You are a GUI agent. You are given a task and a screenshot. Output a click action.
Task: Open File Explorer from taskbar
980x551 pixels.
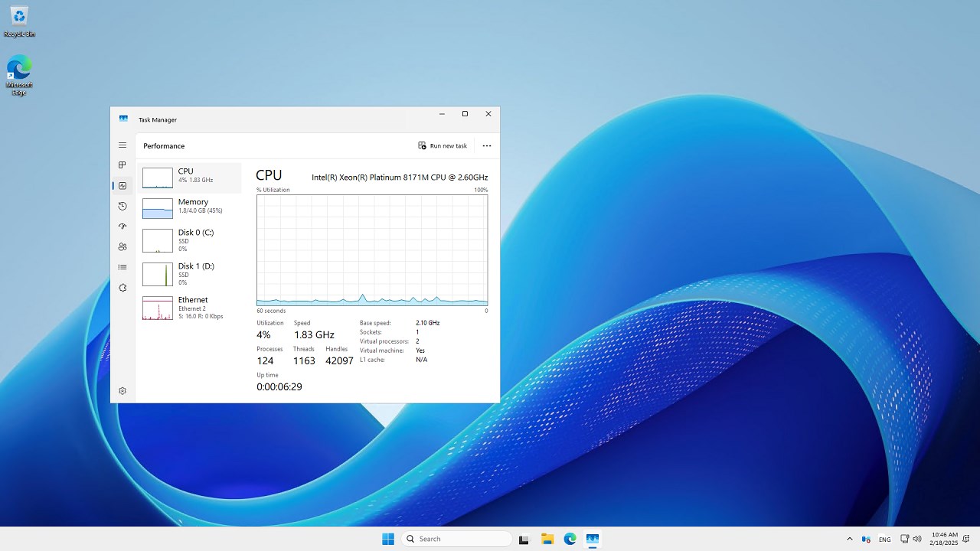click(x=547, y=539)
